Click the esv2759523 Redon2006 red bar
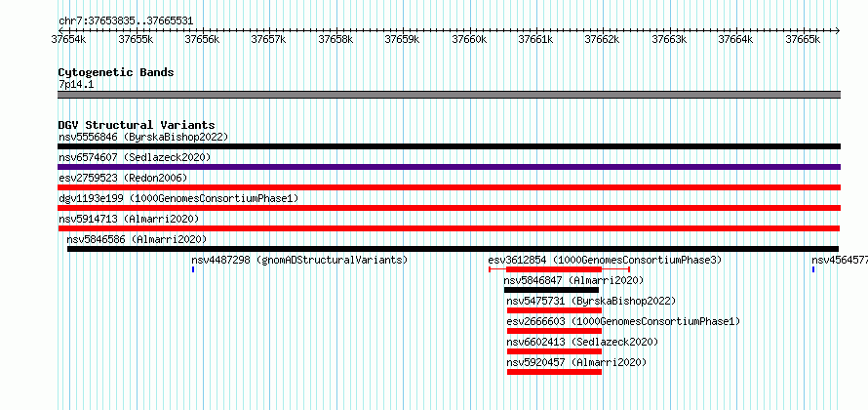The width and height of the screenshot is (868, 410). (x=449, y=187)
